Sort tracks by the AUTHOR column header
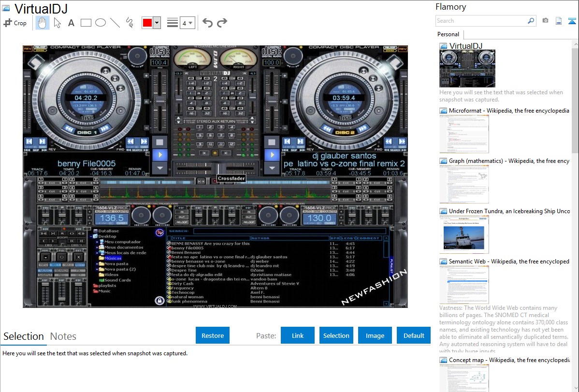The image size is (579, 392). coord(289,238)
